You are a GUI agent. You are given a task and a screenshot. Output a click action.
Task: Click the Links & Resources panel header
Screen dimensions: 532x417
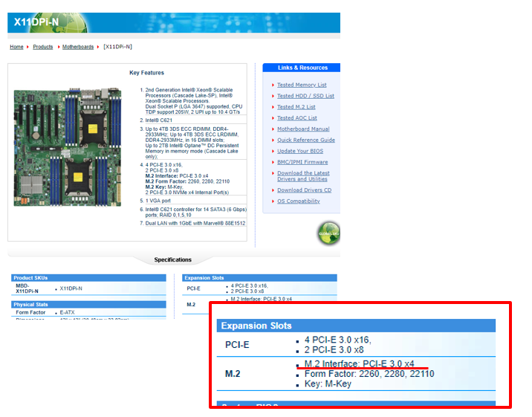[302, 68]
